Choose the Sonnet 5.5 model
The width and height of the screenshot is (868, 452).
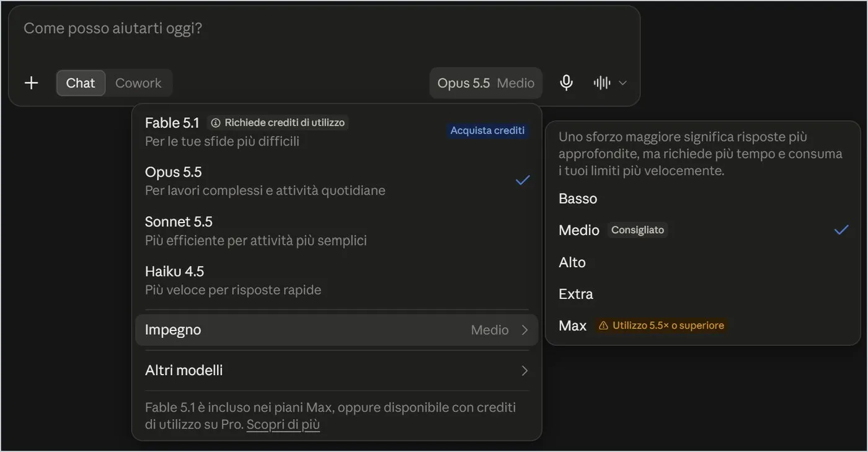337,230
